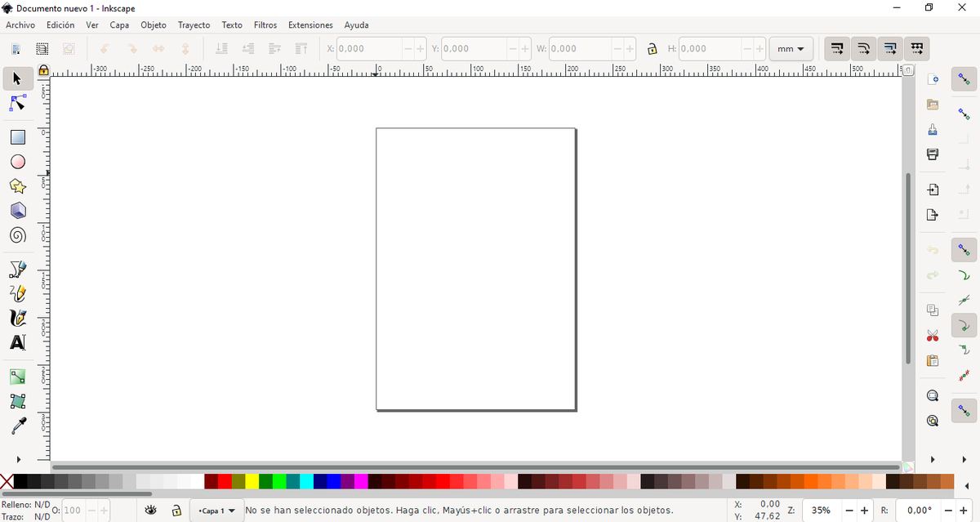This screenshot has width=980, height=522.
Task: Pick the Dropper color tool
Action: [17, 426]
